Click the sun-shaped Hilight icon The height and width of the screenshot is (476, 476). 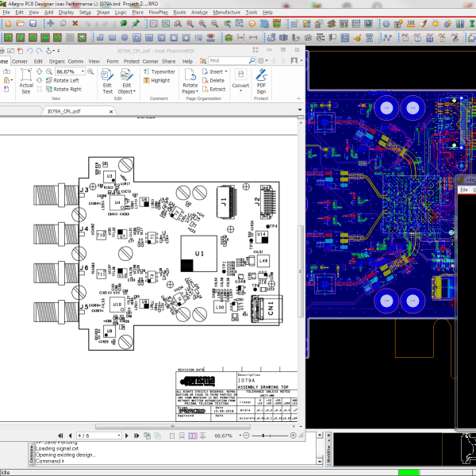click(x=436, y=24)
